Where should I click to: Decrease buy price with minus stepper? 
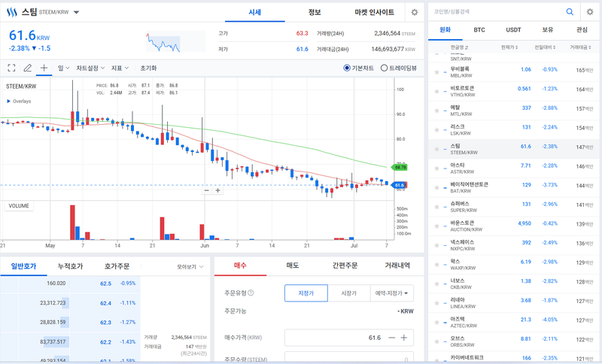(x=391, y=338)
